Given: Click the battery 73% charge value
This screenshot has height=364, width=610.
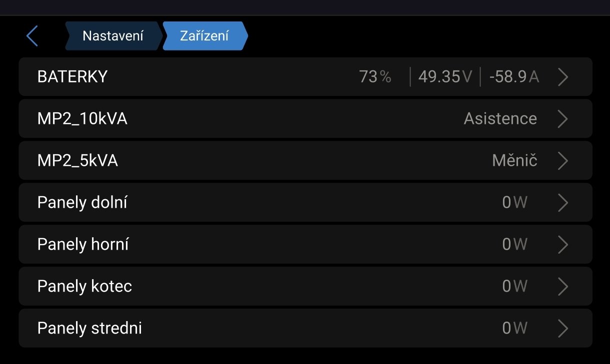Looking at the screenshot, I should [375, 77].
